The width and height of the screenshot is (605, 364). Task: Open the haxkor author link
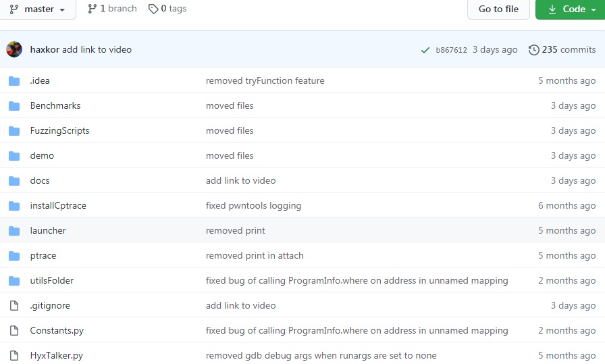pos(45,49)
